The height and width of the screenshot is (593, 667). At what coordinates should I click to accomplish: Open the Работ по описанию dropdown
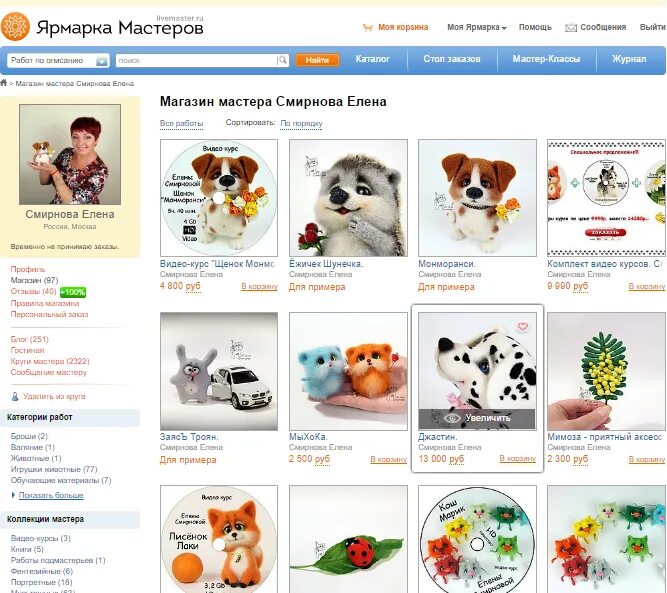(x=58, y=60)
